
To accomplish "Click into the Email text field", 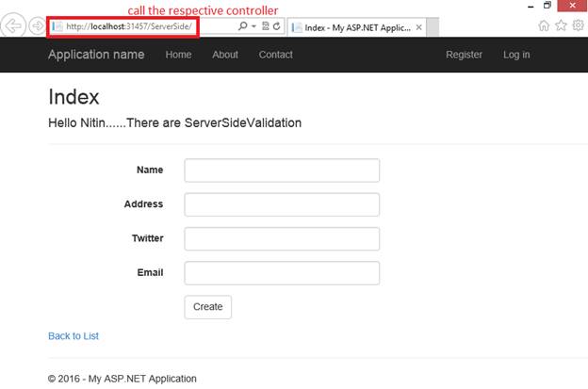I will 282,273.
